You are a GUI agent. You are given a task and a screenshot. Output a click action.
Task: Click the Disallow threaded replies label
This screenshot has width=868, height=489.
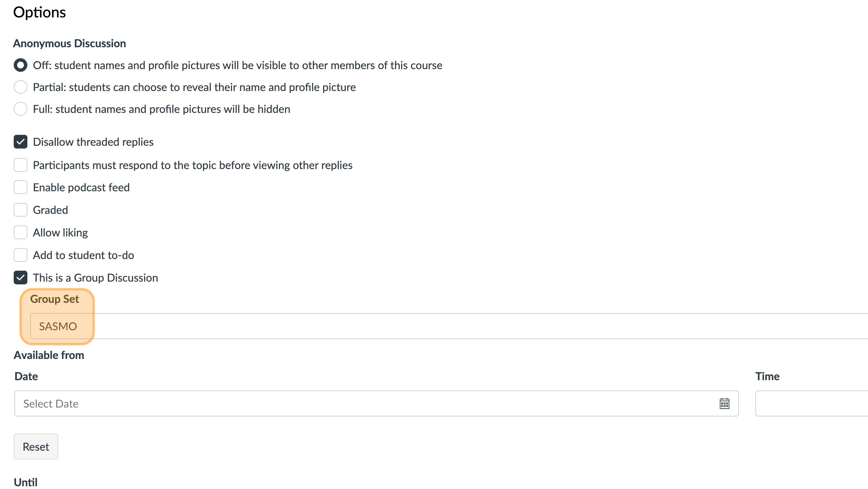pyautogui.click(x=93, y=142)
